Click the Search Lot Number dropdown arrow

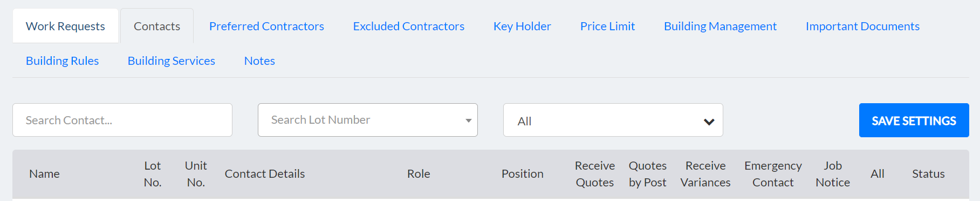point(468,120)
